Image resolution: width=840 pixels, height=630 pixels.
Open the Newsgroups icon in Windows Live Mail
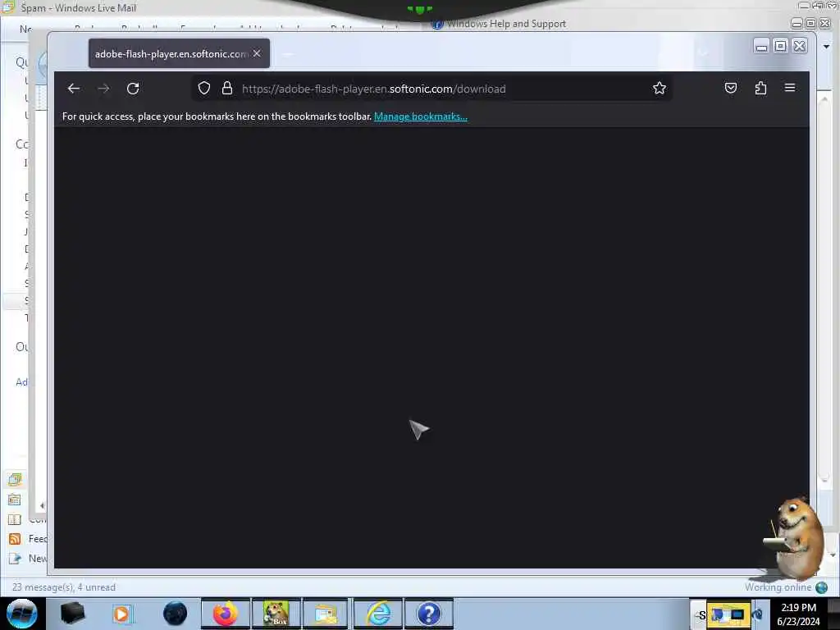[15, 558]
